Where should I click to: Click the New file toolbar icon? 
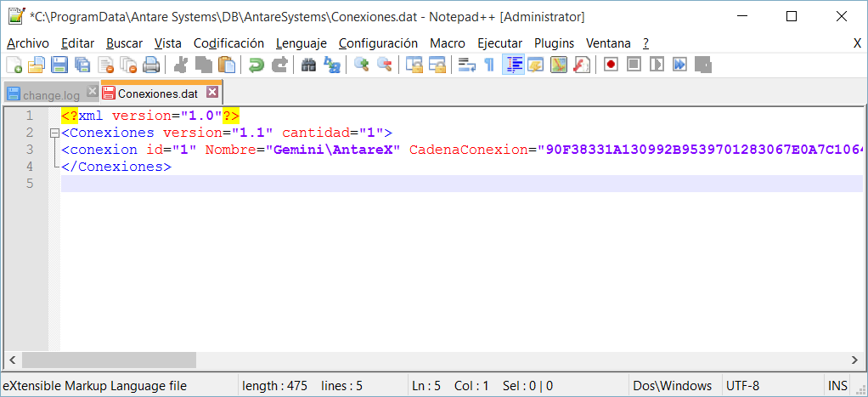click(x=14, y=65)
